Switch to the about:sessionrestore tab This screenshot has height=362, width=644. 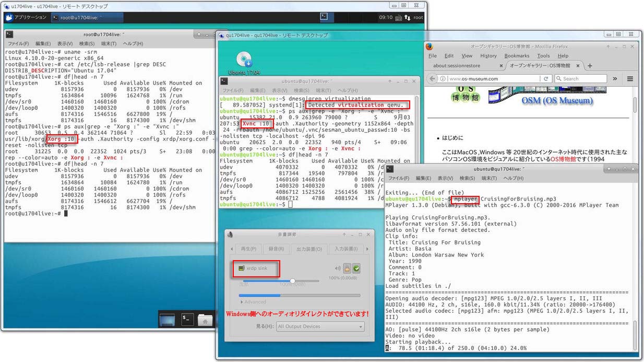(464, 66)
